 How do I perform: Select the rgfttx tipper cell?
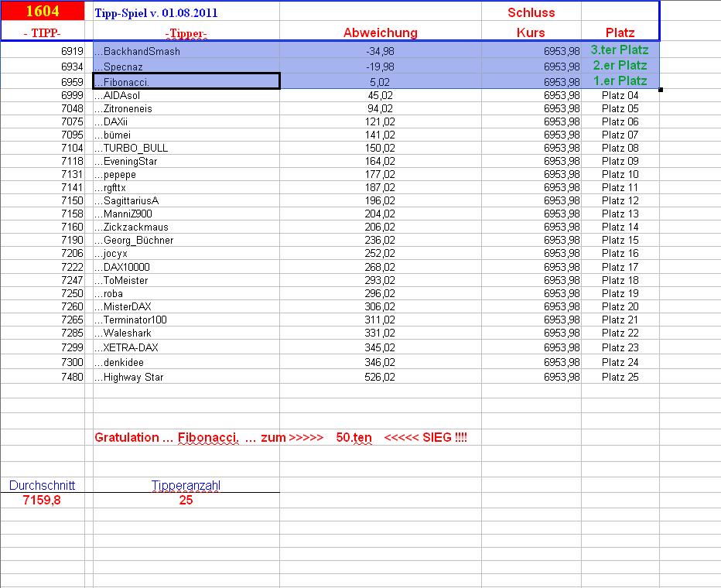[x=186, y=187]
